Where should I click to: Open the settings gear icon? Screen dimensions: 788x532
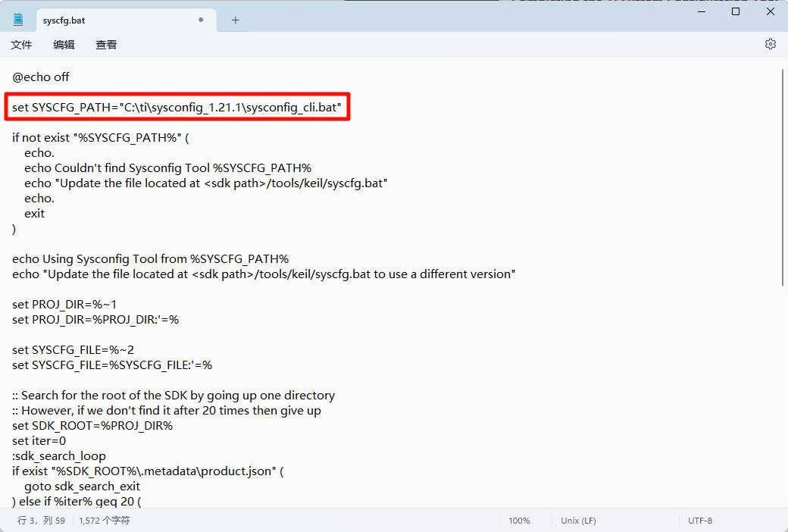(x=770, y=44)
